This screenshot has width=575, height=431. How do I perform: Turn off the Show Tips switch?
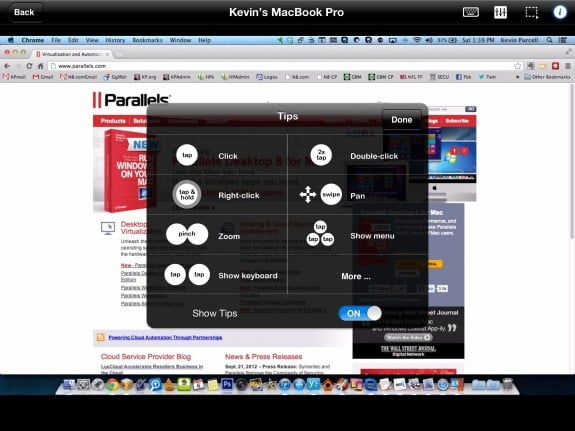point(359,313)
